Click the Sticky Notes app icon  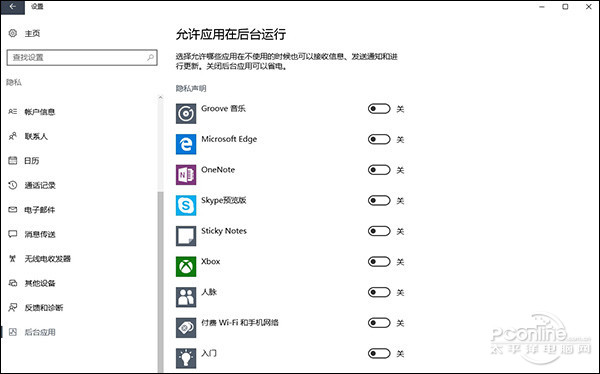pos(186,236)
